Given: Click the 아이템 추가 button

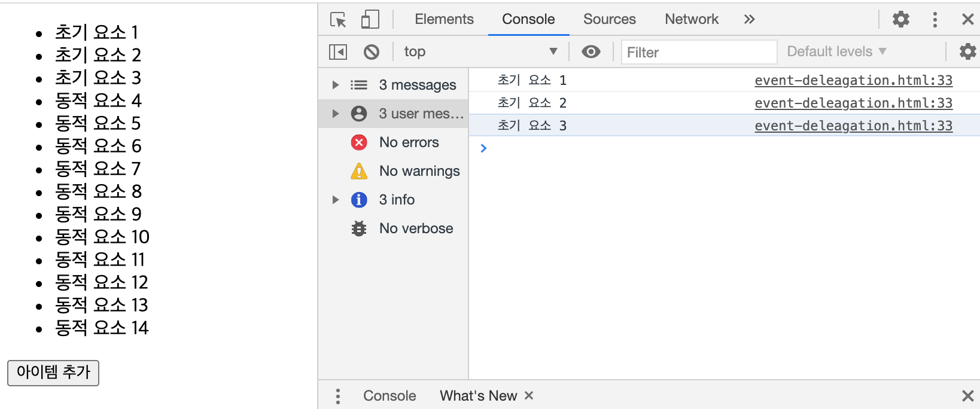Looking at the screenshot, I should coord(53,373).
